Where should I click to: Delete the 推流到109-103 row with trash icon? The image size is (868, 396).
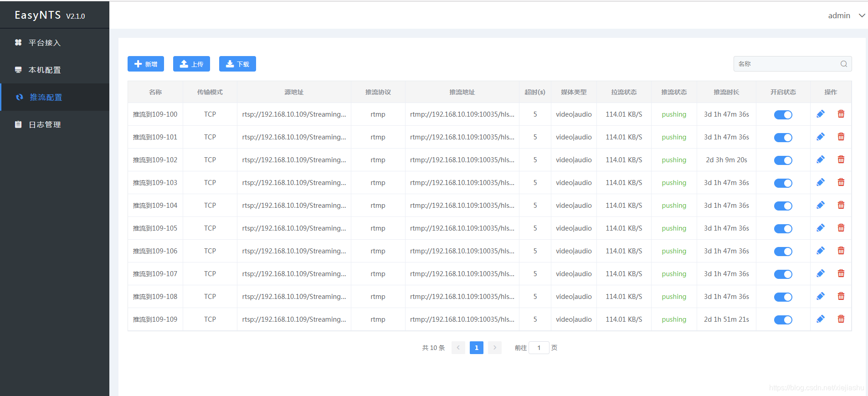point(841,182)
